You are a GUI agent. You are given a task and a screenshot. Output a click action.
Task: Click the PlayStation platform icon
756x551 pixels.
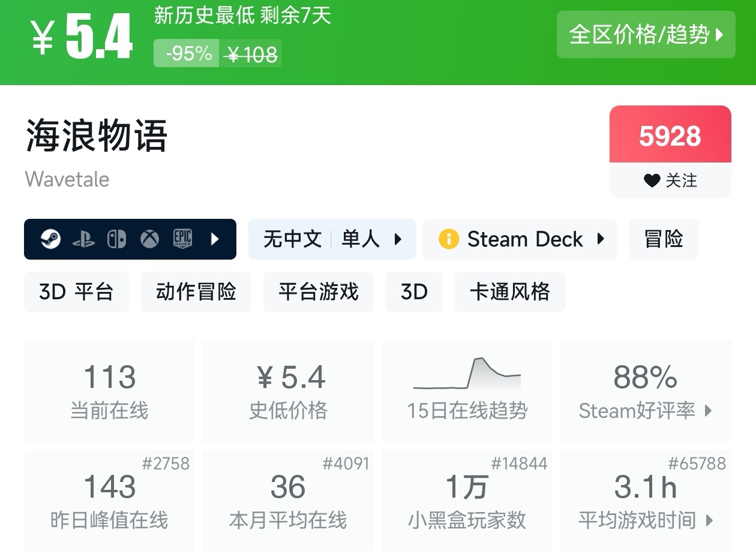click(83, 239)
